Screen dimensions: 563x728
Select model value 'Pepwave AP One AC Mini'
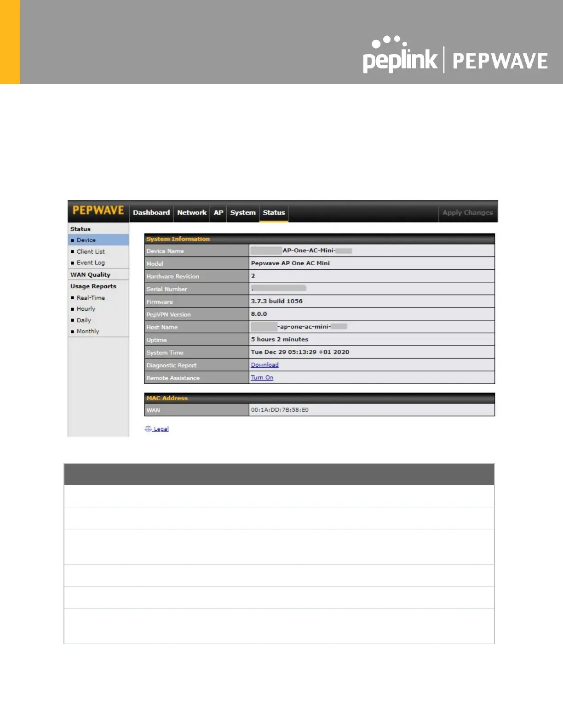[290, 263]
